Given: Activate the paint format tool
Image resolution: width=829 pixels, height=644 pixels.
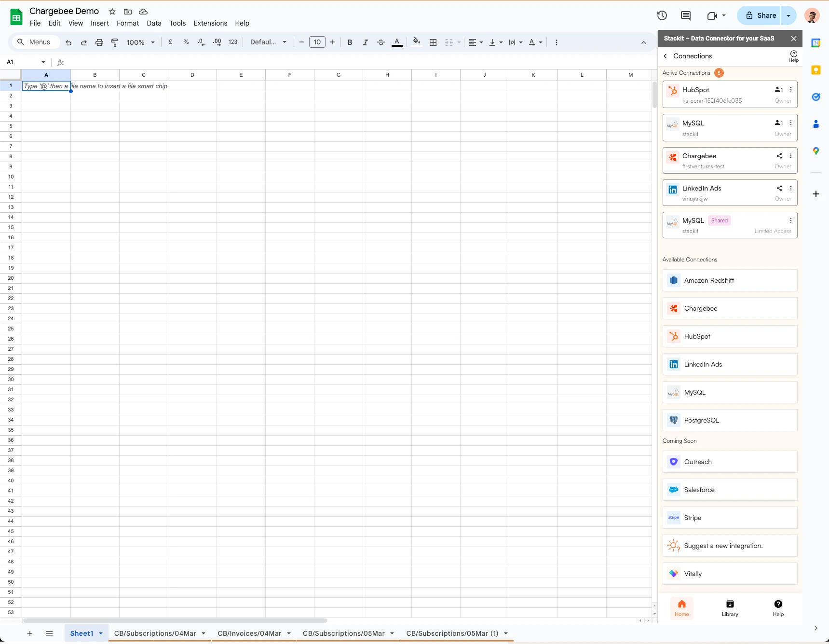Looking at the screenshot, I should point(114,42).
